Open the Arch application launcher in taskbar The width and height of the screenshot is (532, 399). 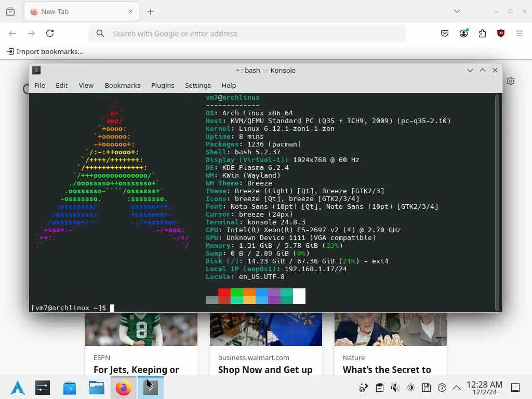tap(18, 388)
